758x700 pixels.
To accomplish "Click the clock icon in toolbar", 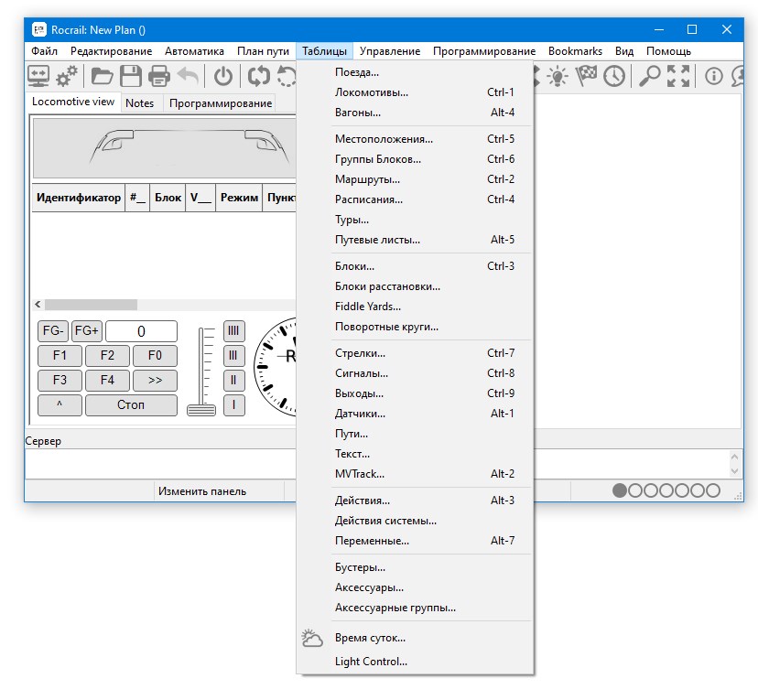I will click(613, 77).
